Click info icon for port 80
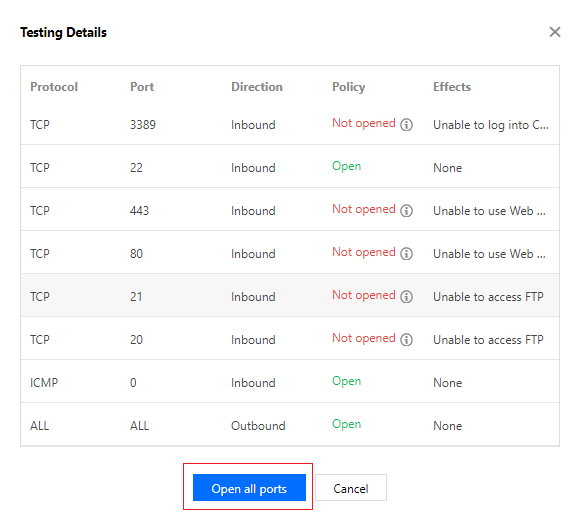 [406, 254]
